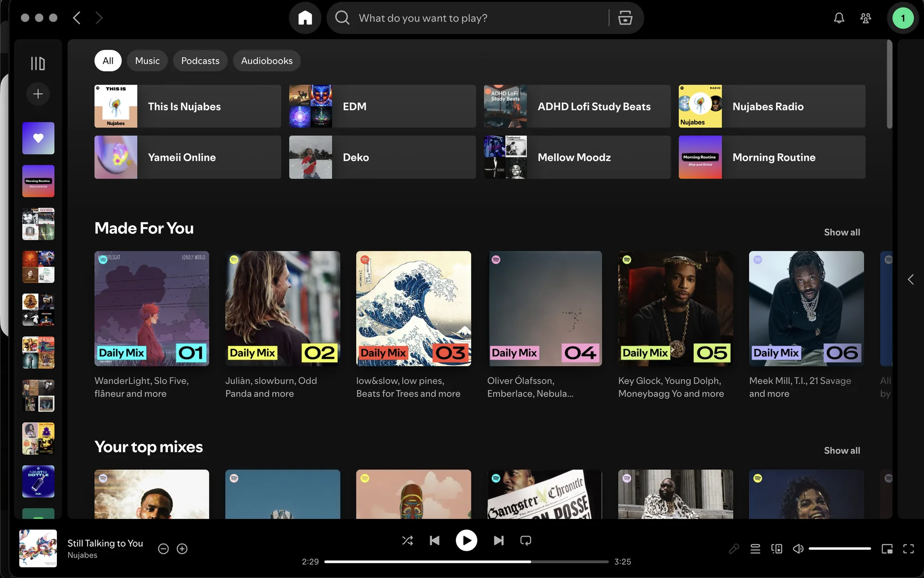
Task: Click the 2:29 elapsed time text
Action: click(x=310, y=562)
